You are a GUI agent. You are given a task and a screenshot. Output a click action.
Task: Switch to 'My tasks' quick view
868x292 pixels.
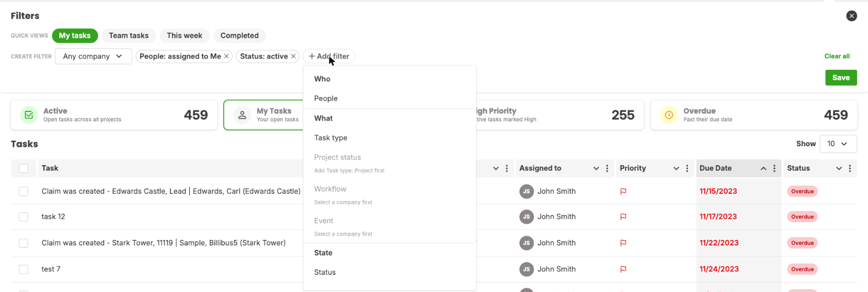(75, 35)
